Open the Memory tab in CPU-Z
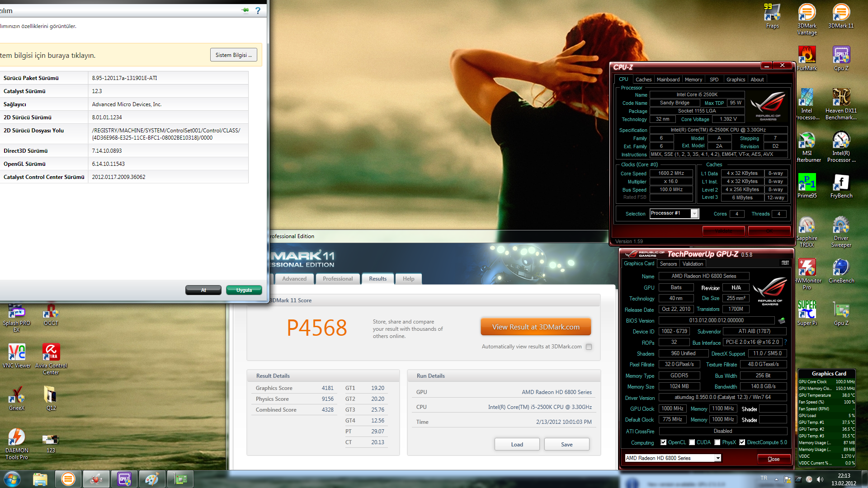 pos(693,80)
